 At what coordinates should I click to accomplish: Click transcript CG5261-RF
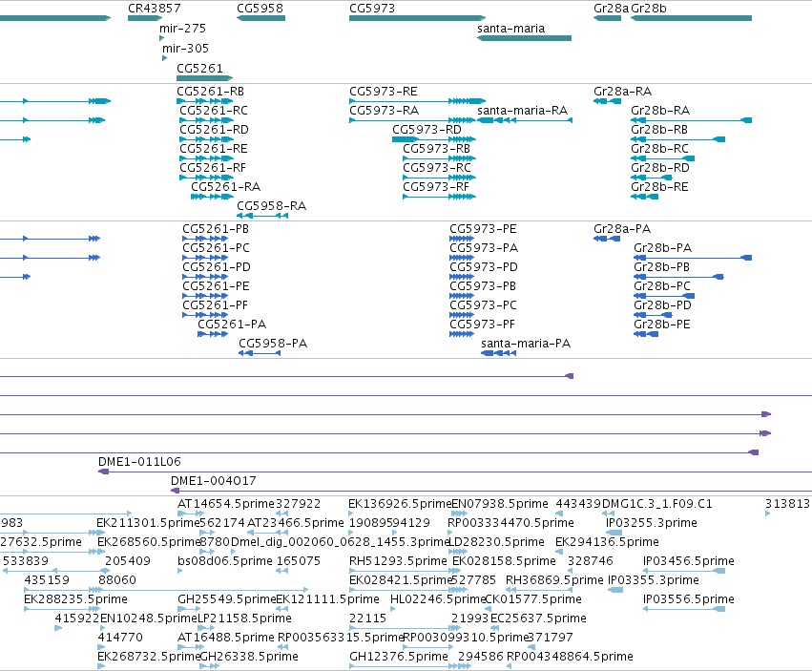(207, 178)
